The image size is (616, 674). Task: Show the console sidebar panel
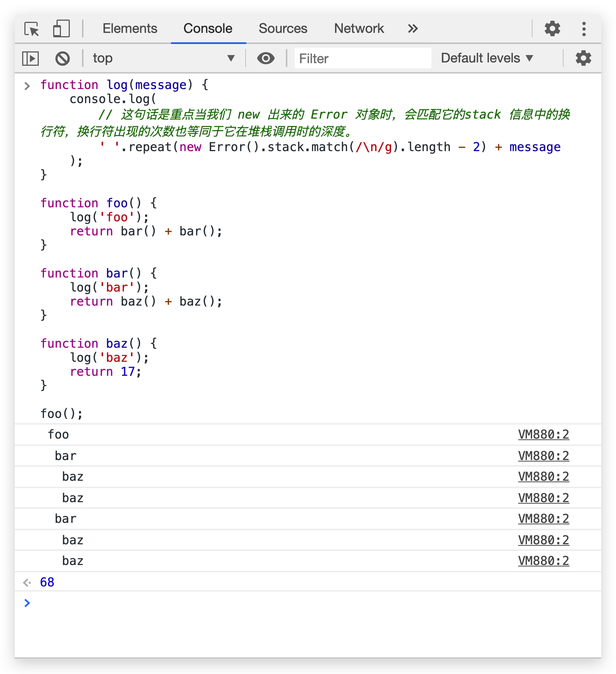click(30, 58)
